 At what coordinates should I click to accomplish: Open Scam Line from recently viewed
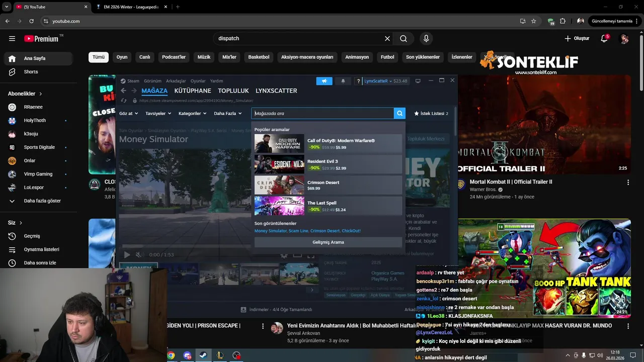point(298,231)
